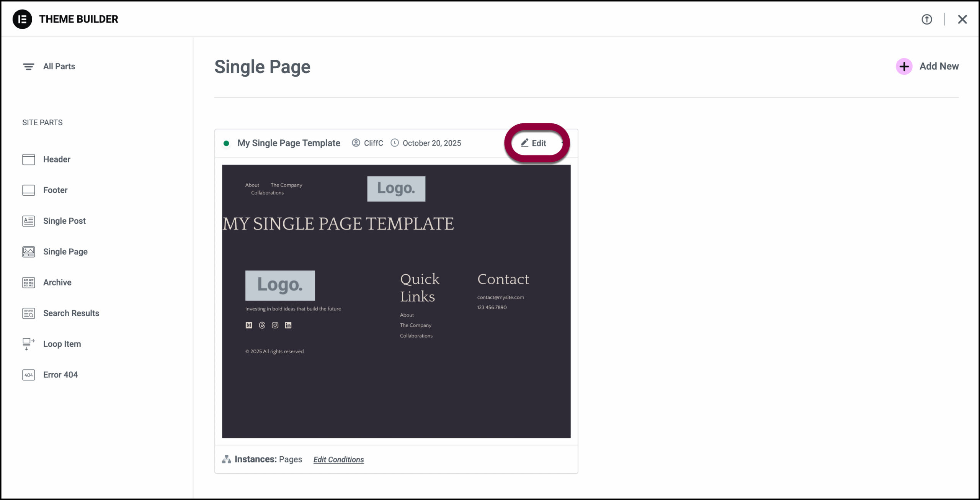Click the Instances hierarchy icon
Screen dimensions: 980x500
(x=226, y=459)
